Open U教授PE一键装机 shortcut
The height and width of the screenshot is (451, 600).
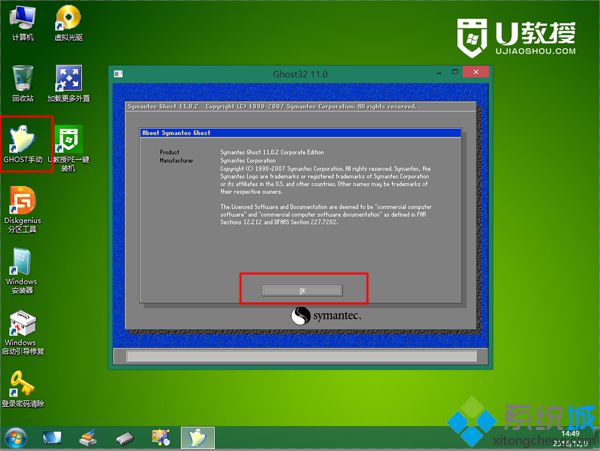[68, 148]
